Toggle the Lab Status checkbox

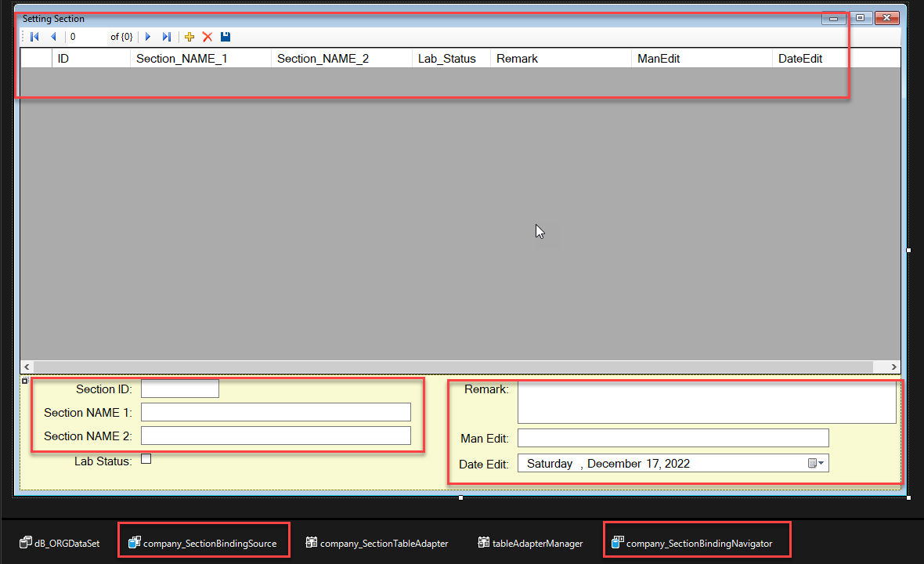(x=146, y=459)
